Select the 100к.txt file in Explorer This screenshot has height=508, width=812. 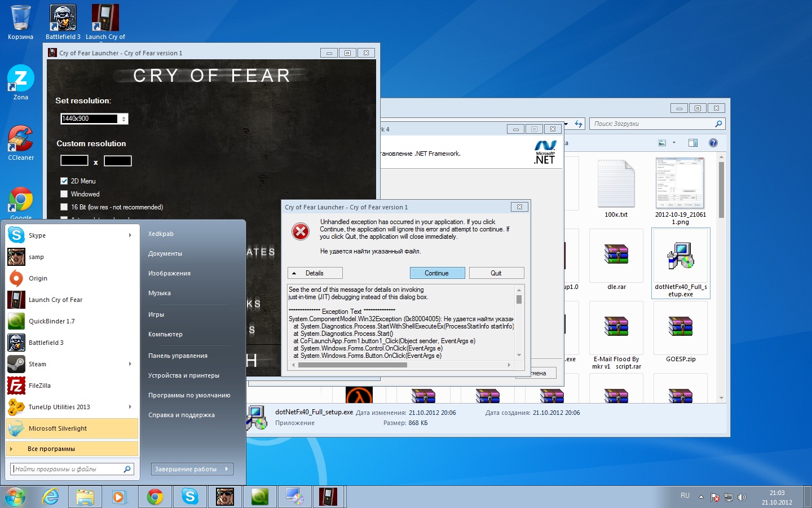click(616, 189)
